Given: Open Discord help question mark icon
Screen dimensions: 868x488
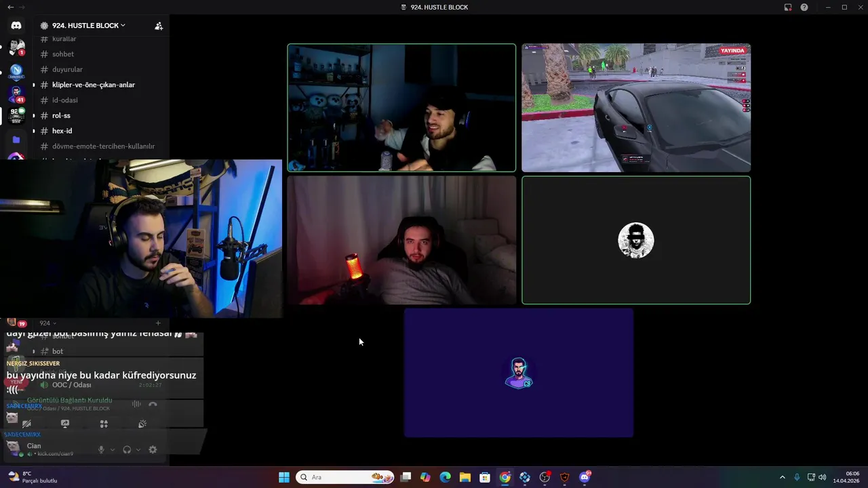Looking at the screenshot, I should (804, 7).
